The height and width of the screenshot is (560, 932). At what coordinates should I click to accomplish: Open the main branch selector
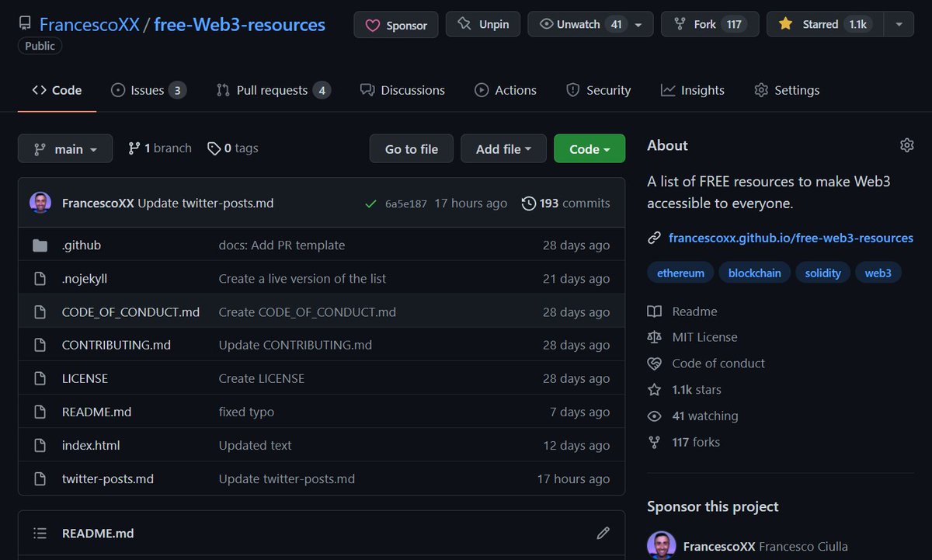[65, 149]
